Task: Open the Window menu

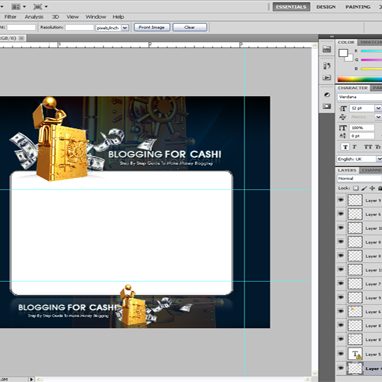Action: (x=96, y=17)
